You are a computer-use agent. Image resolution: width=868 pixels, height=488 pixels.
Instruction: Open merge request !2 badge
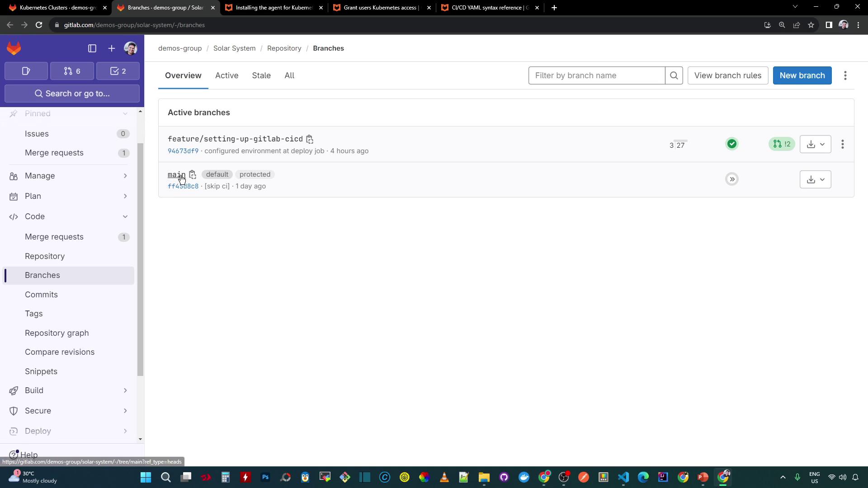pyautogui.click(x=782, y=144)
